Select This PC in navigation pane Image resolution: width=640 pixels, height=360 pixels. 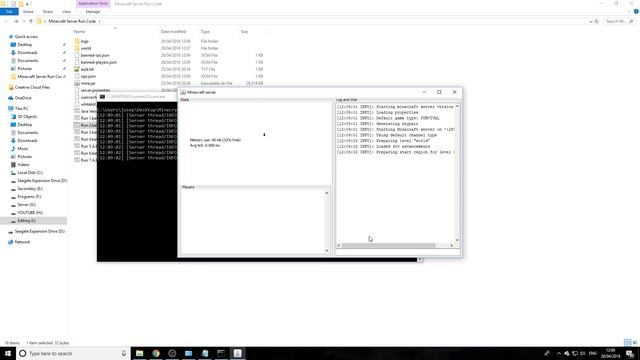click(22, 109)
